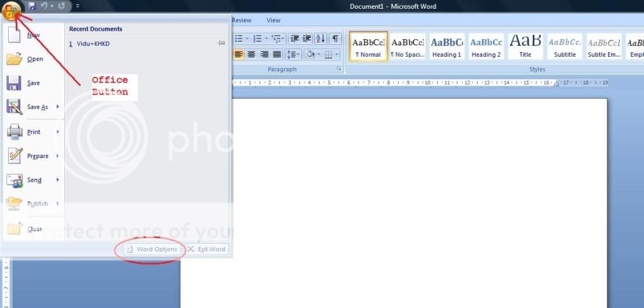Select Align Text Right

(265, 54)
